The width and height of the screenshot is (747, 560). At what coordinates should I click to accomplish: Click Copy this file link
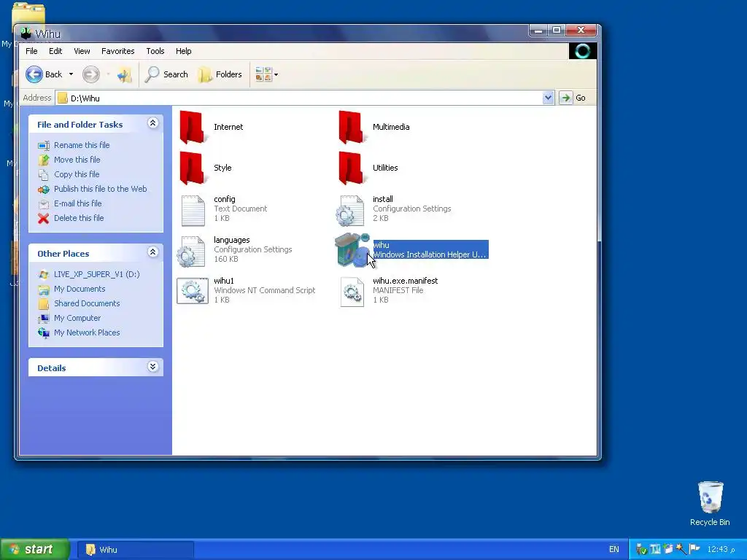76,174
